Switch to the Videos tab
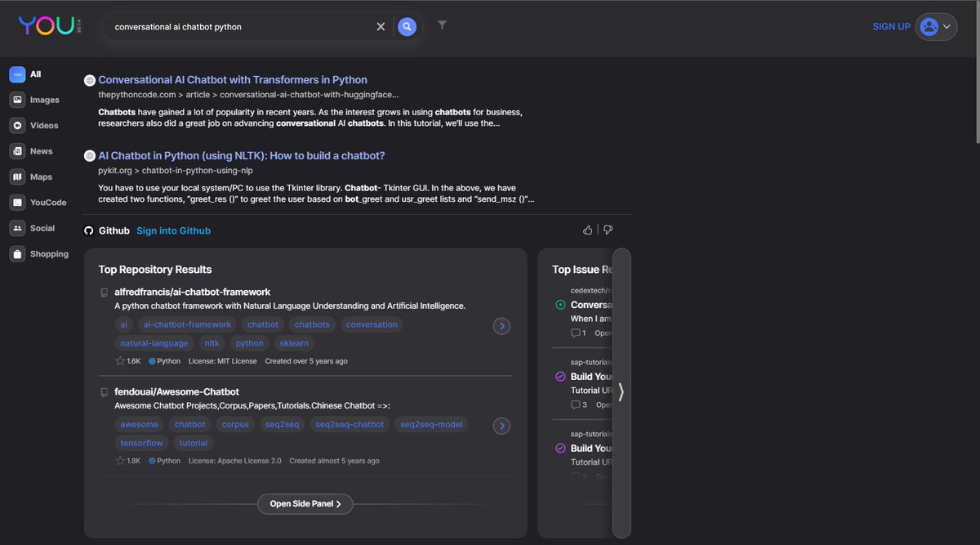Viewport: 980px width, 545px height. 35,126
